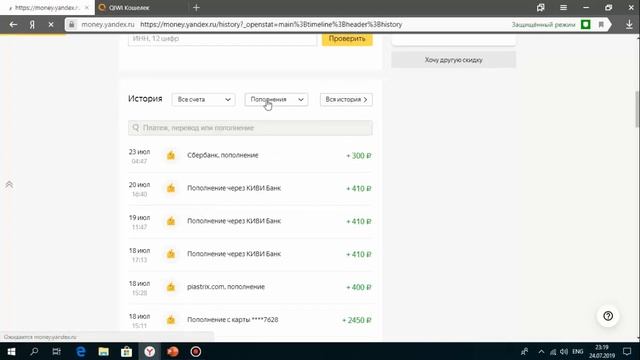Open Microsoft Store from taskbar
This screenshot has height=360, width=640.
127,351
